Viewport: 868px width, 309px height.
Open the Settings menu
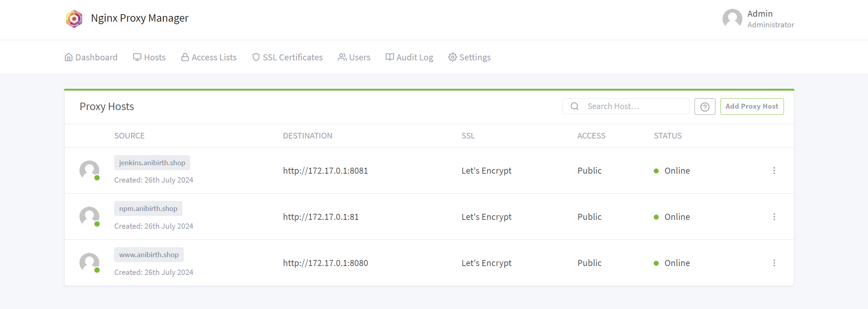[x=469, y=57]
